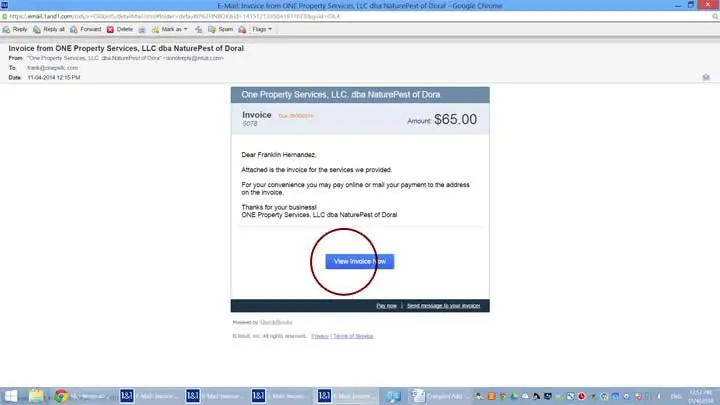
Task: Click the date 11-04-2014 12:15 PM
Action: point(54,78)
